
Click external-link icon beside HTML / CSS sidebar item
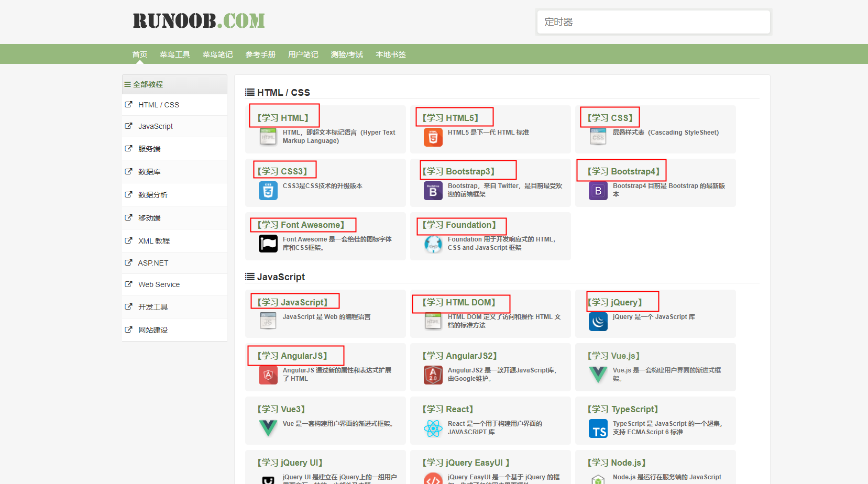(128, 104)
